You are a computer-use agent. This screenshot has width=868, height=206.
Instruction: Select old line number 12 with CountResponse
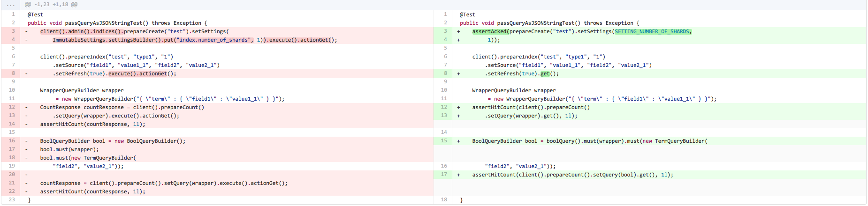[12, 107]
